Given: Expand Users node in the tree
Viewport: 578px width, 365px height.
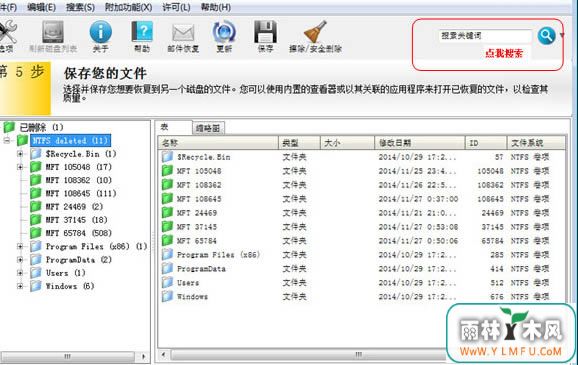Looking at the screenshot, I should coord(20,273).
